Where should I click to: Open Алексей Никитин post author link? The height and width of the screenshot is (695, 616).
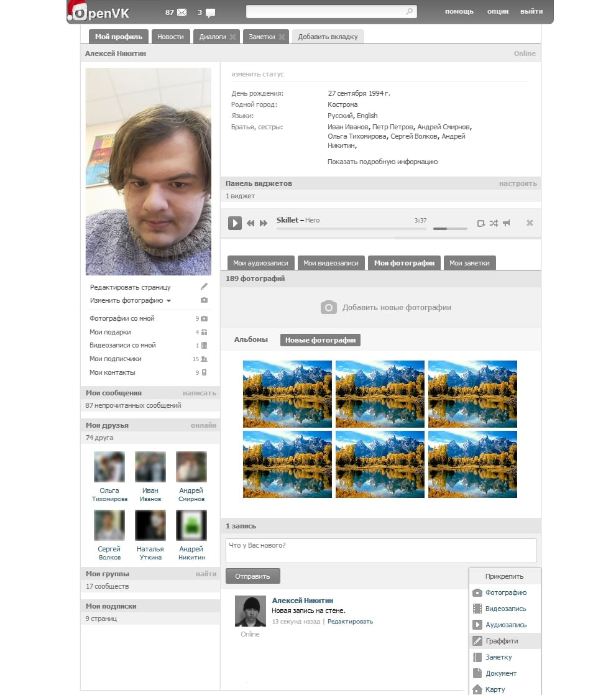click(x=302, y=601)
